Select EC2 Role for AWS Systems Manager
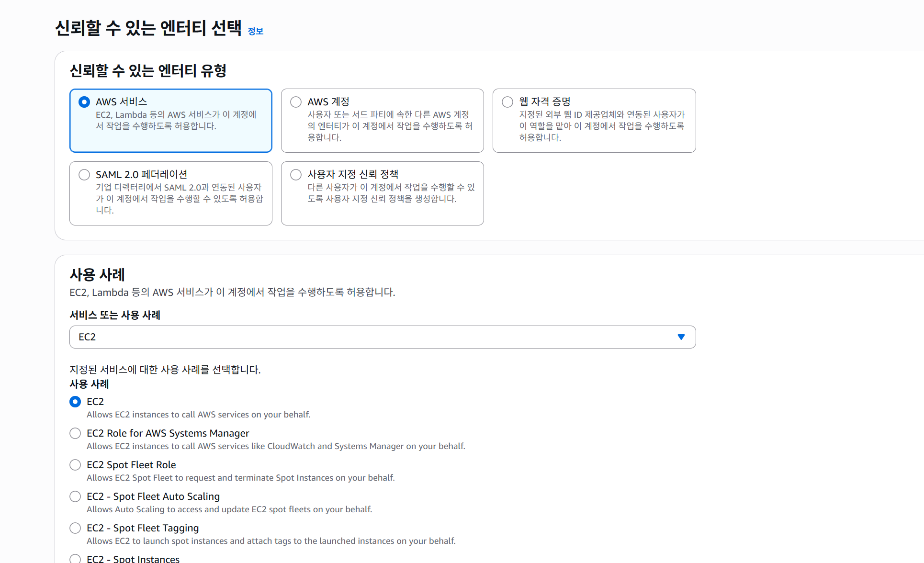The height and width of the screenshot is (563, 924). (x=75, y=433)
